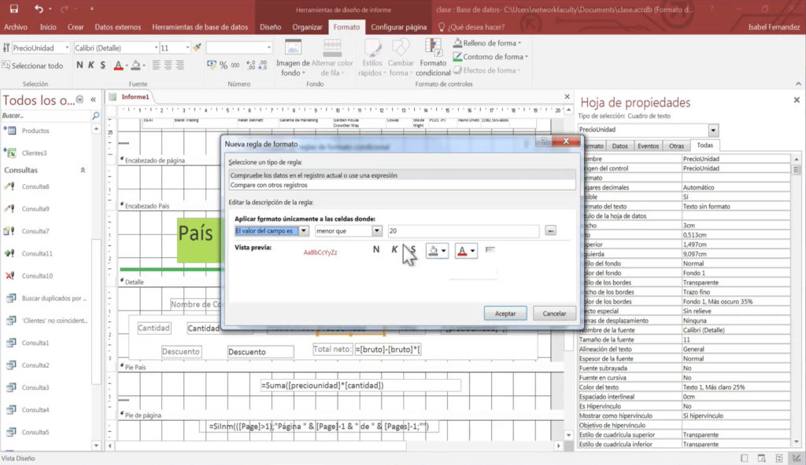This screenshot has height=465, width=806.
Task: Apply percent format in the ribbon
Action: 224,65
